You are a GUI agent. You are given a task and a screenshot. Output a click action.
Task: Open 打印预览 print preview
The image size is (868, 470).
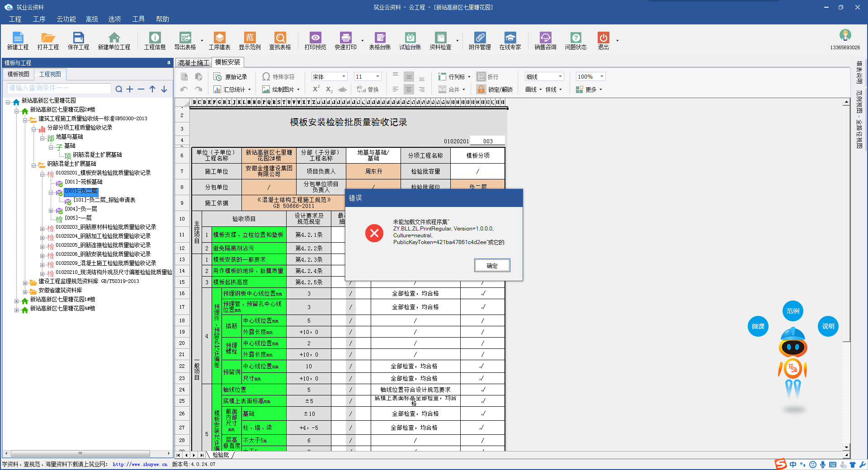(315, 40)
